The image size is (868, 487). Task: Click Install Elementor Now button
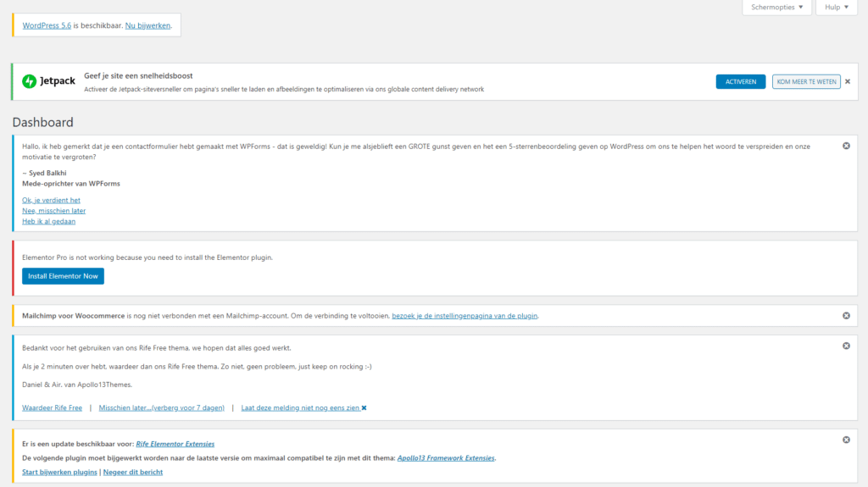click(63, 276)
